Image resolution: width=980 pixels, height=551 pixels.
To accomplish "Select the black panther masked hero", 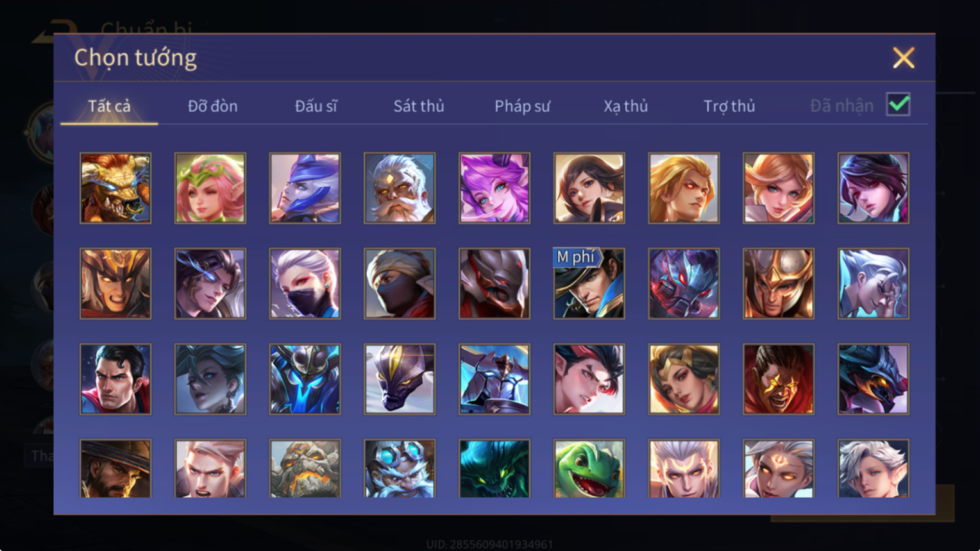I will pos(400,379).
